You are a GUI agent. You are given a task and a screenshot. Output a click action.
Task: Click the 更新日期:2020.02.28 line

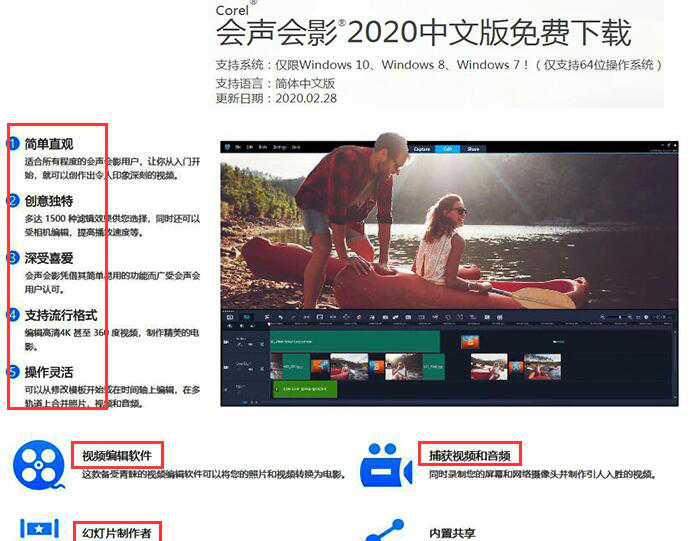pyautogui.click(x=276, y=98)
